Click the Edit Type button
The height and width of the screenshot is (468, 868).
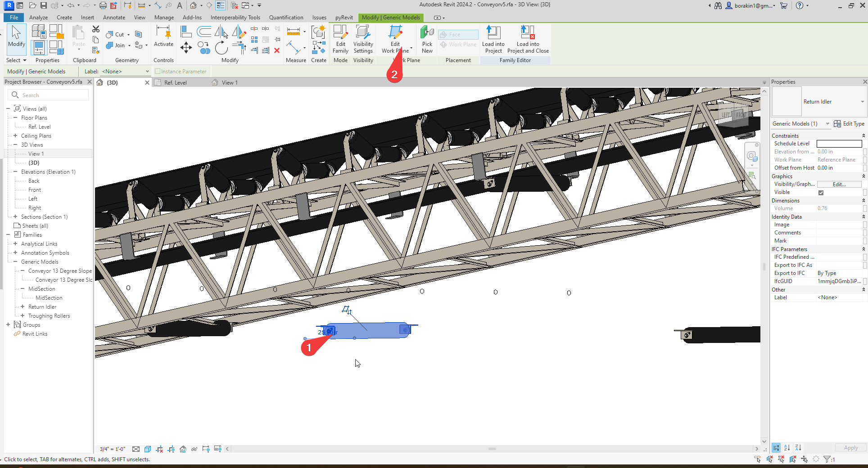click(x=849, y=124)
